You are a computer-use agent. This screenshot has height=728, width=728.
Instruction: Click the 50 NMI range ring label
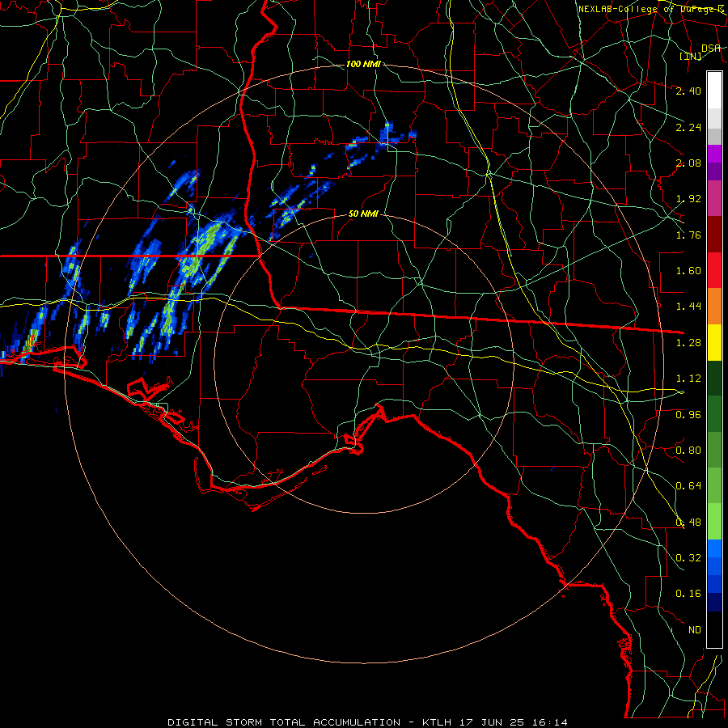pyautogui.click(x=363, y=214)
